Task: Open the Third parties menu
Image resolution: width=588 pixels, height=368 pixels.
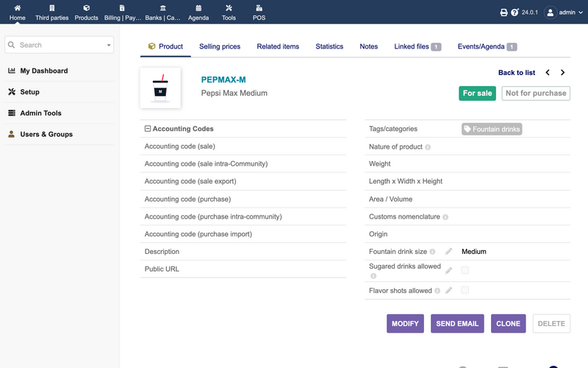Action: pos(51,13)
